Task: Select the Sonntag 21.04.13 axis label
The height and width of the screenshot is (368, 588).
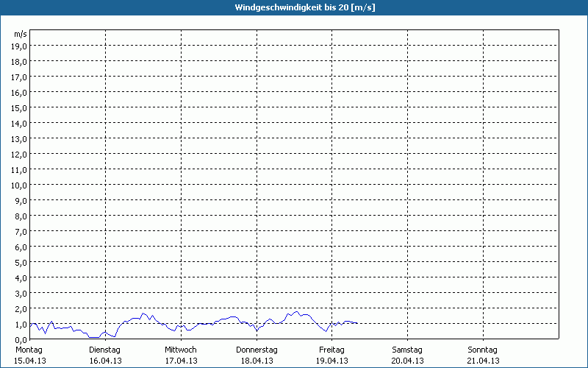Action: pos(483,355)
